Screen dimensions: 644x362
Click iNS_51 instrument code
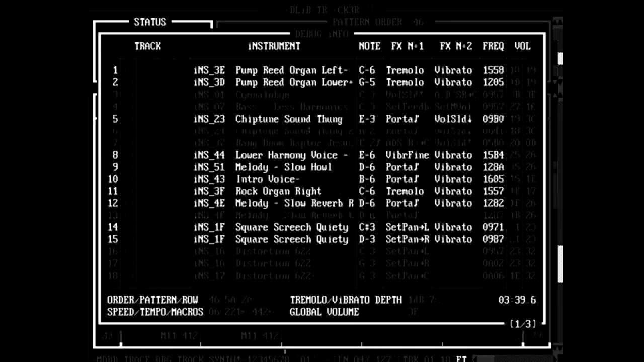coord(210,167)
